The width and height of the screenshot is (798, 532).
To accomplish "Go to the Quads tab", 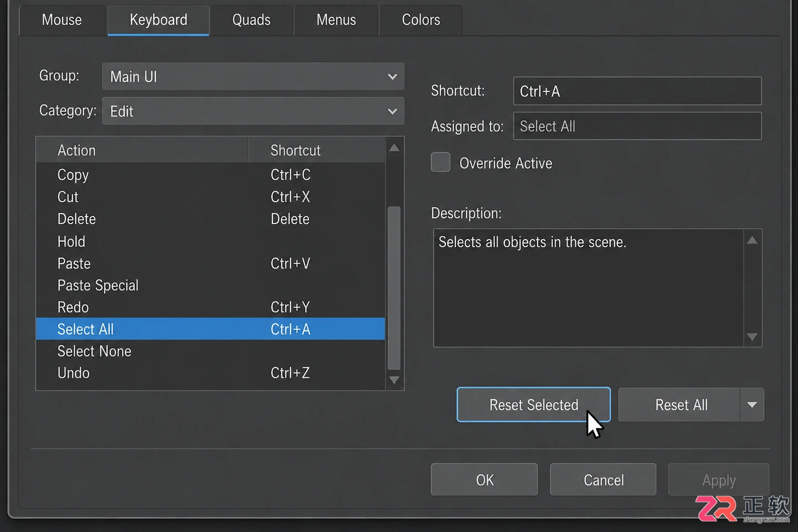I will pyautogui.click(x=252, y=20).
